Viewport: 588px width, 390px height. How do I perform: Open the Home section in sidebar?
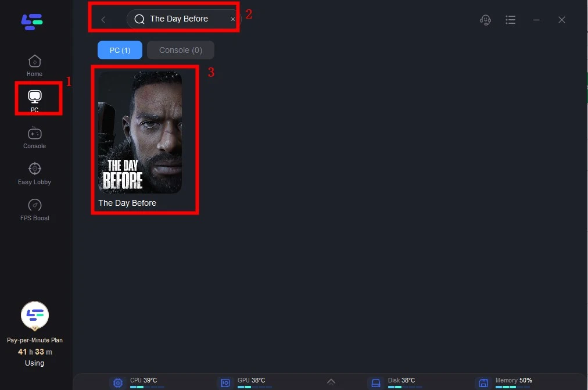tap(34, 65)
